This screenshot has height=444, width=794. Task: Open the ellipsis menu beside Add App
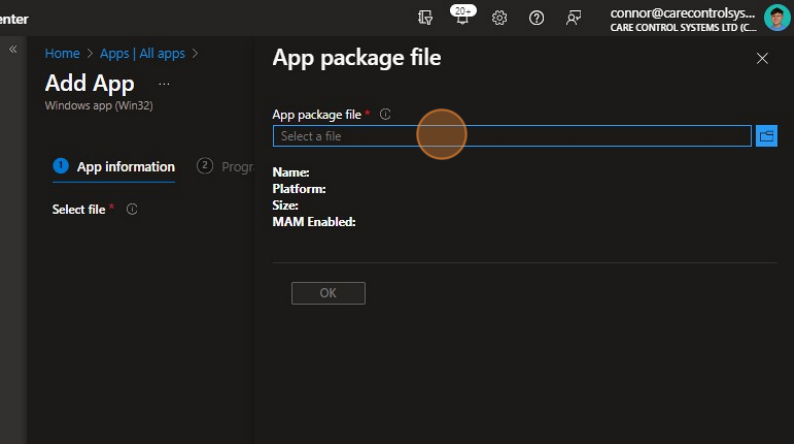164,84
